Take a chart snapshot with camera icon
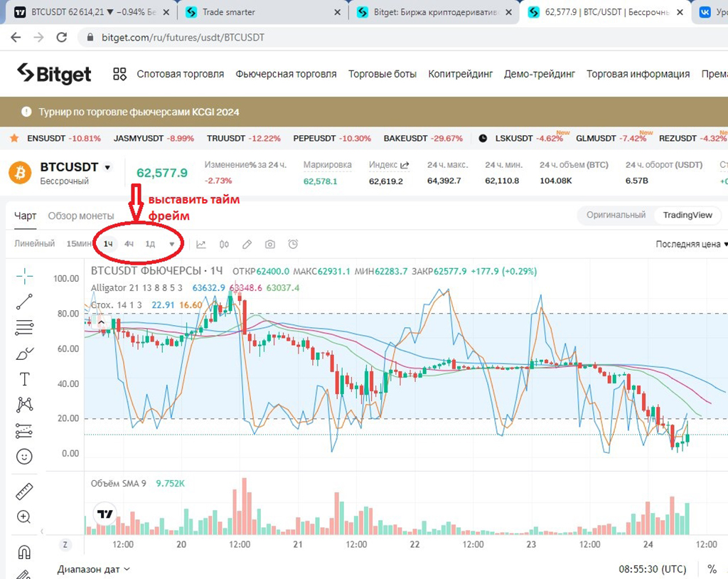This screenshot has height=579, width=728. coord(270,244)
